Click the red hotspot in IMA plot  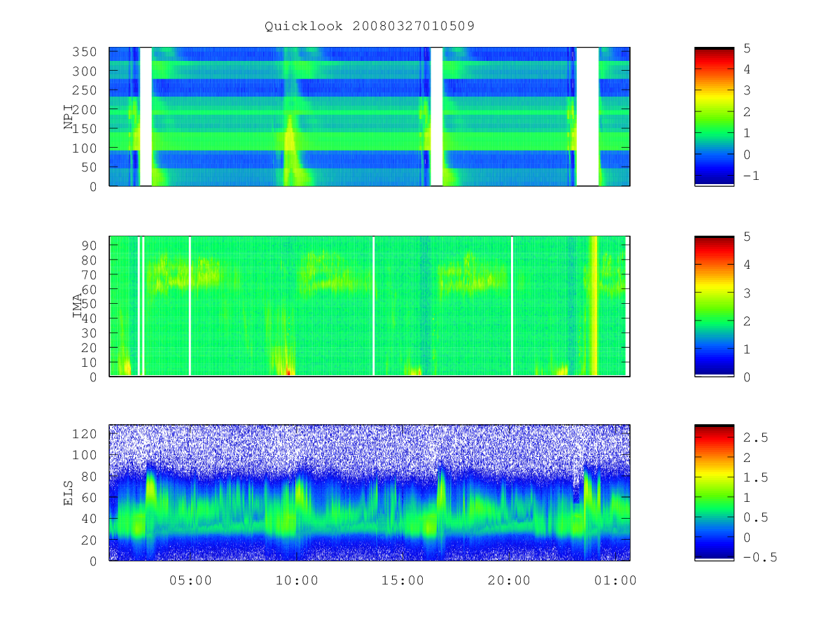(x=288, y=372)
